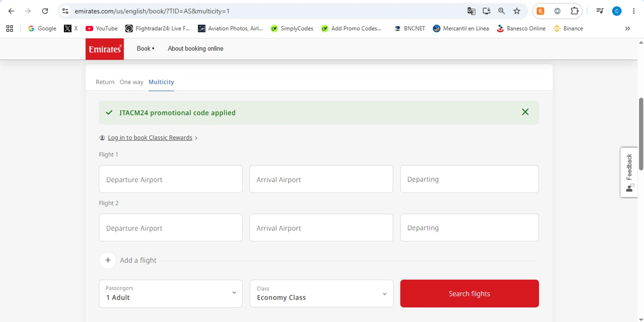644x322 pixels.
Task: Open the X bookmark
Action: coord(71,28)
